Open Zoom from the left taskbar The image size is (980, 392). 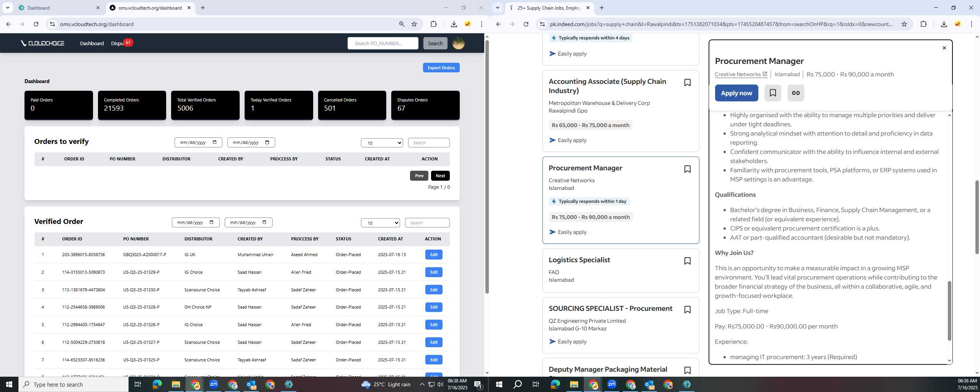[214, 384]
